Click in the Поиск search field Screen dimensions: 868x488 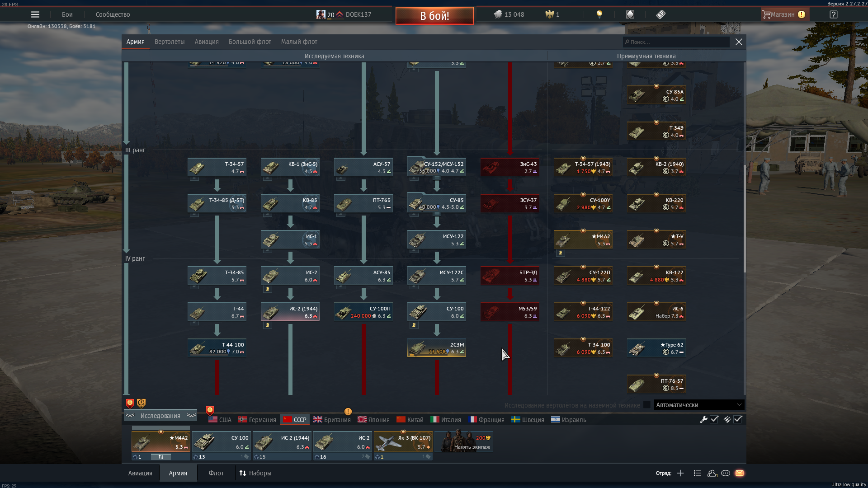pos(676,42)
